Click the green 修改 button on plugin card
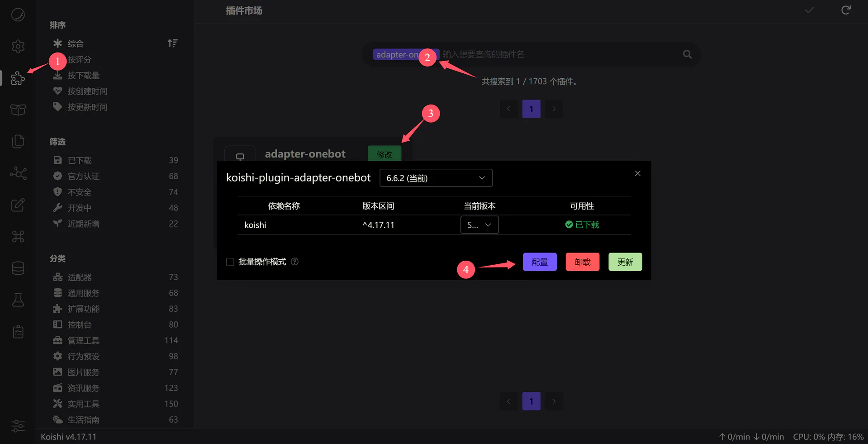868x444 pixels. pos(384,153)
